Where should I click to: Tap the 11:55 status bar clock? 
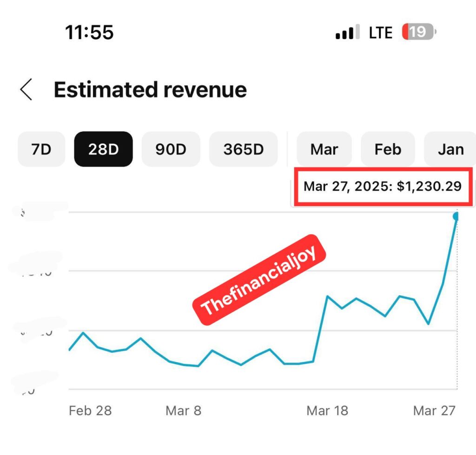click(x=89, y=33)
